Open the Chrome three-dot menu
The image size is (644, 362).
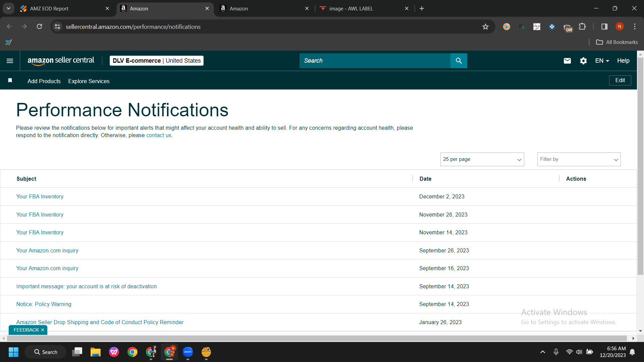(x=635, y=26)
